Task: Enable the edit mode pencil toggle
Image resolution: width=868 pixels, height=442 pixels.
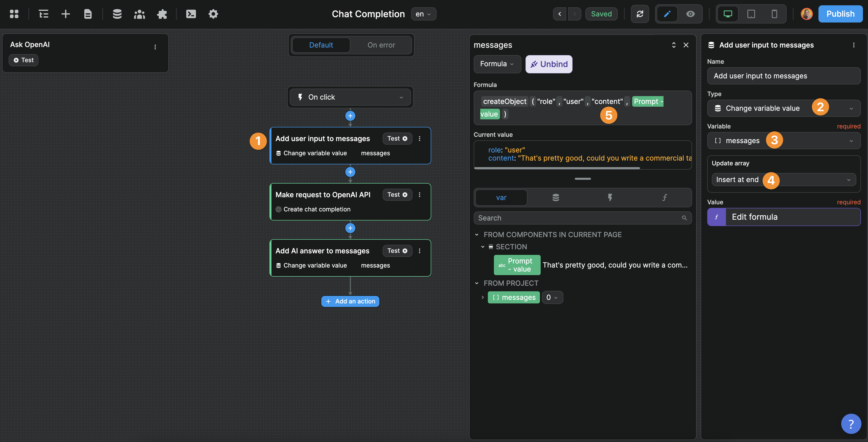Action: [x=667, y=14]
